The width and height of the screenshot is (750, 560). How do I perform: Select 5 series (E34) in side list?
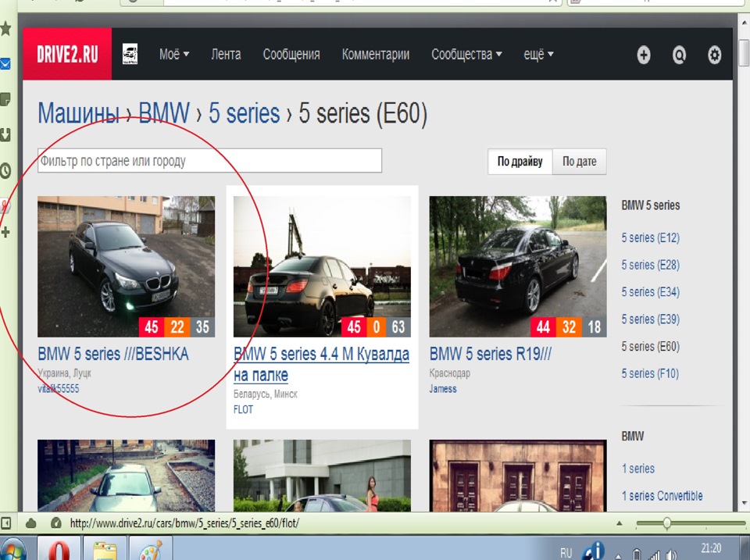coord(651,292)
